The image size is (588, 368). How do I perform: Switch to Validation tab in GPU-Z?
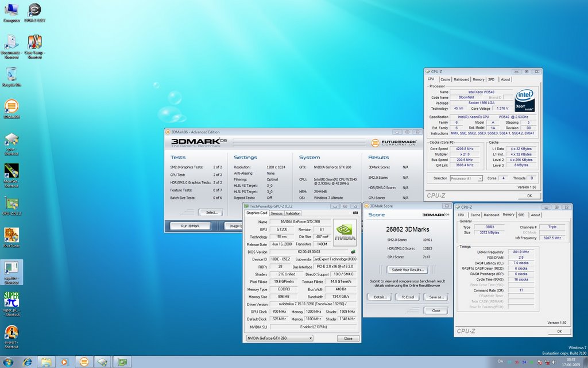click(293, 213)
